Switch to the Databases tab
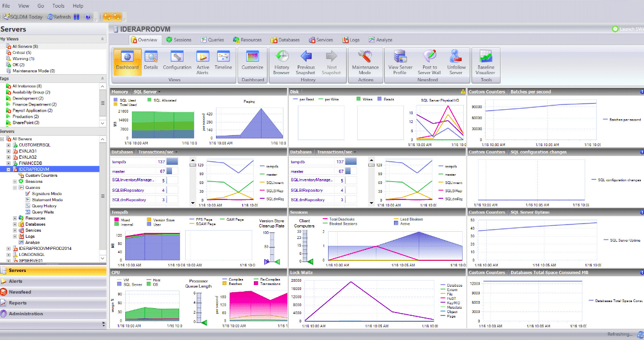Viewport: 644px width, 340px height. point(285,40)
